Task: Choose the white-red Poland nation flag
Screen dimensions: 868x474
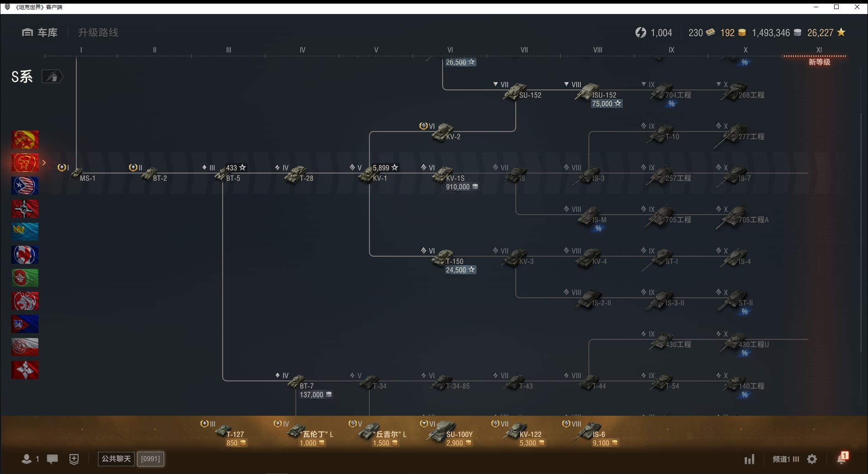Action: (25, 347)
